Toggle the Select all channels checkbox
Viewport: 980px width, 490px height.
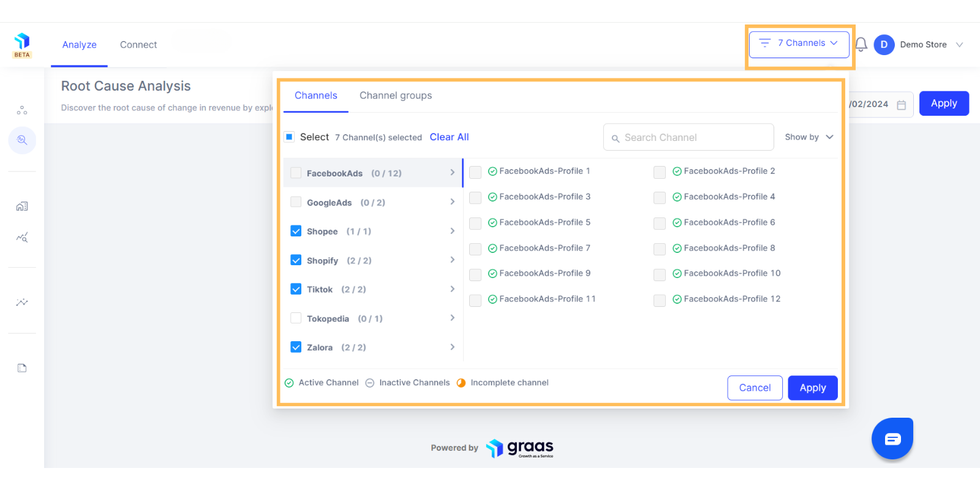coord(289,137)
